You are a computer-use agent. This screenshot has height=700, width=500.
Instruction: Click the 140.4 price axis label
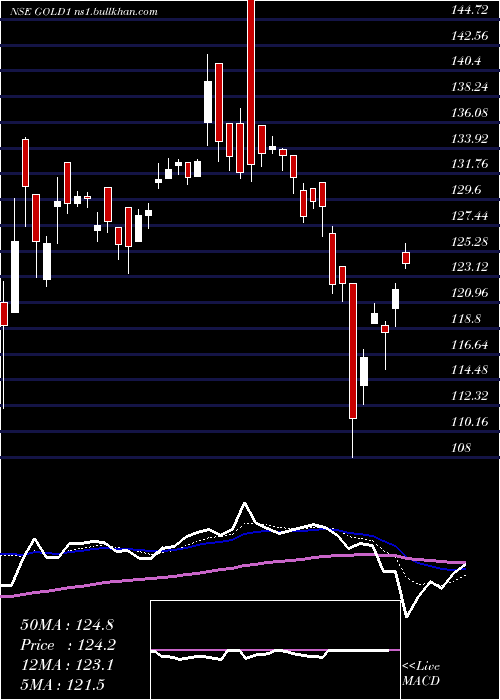[x=466, y=62]
